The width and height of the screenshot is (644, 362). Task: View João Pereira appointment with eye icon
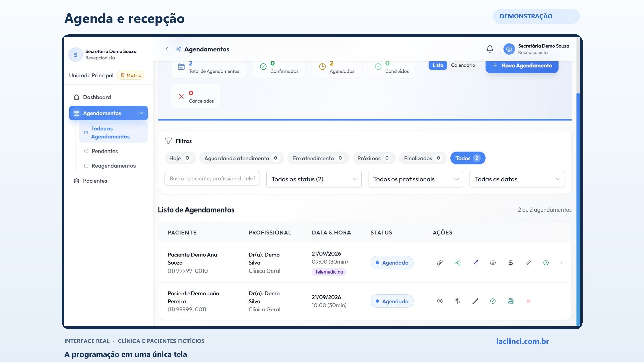point(440,301)
